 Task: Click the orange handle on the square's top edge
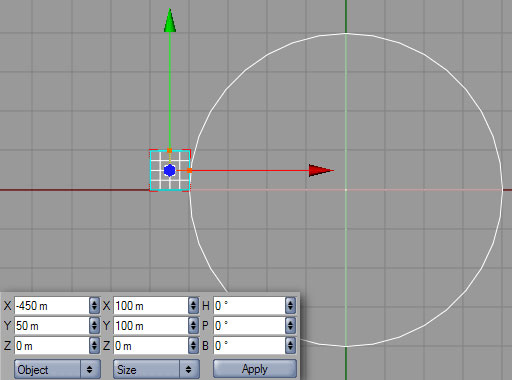click(169, 151)
